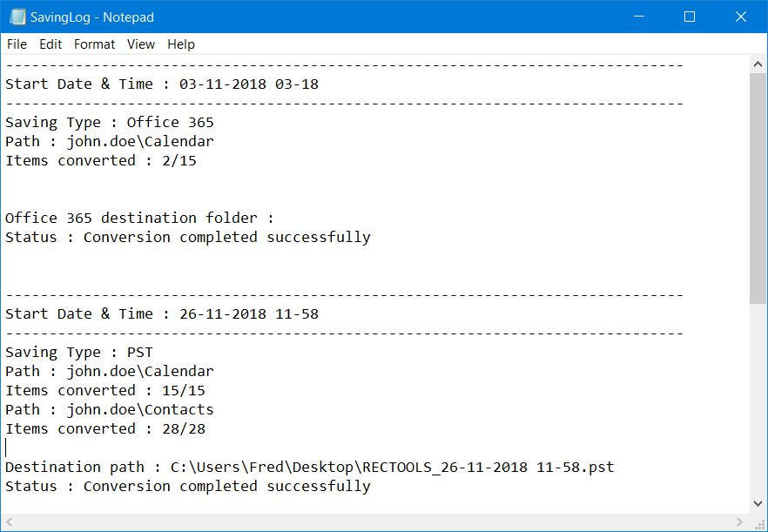This screenshot has width=768, height=532.
Task: Close the SavingLog Notepad window
Action: (x=740, y=17)
